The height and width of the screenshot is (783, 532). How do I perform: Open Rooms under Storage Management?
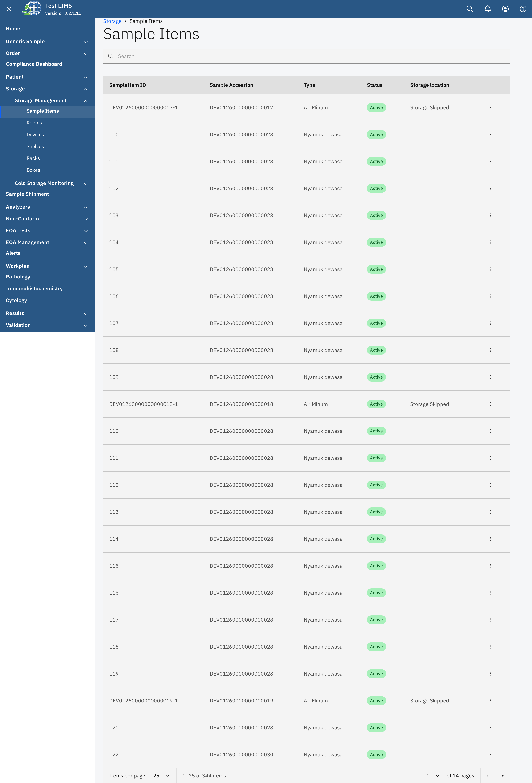(x=34, y=123)
